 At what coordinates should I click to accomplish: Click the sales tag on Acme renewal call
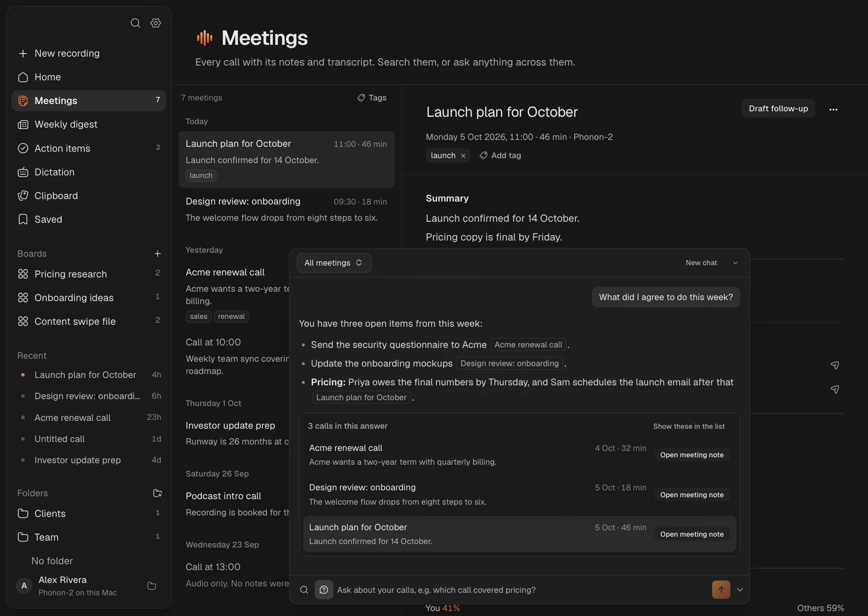click(198, 316)
